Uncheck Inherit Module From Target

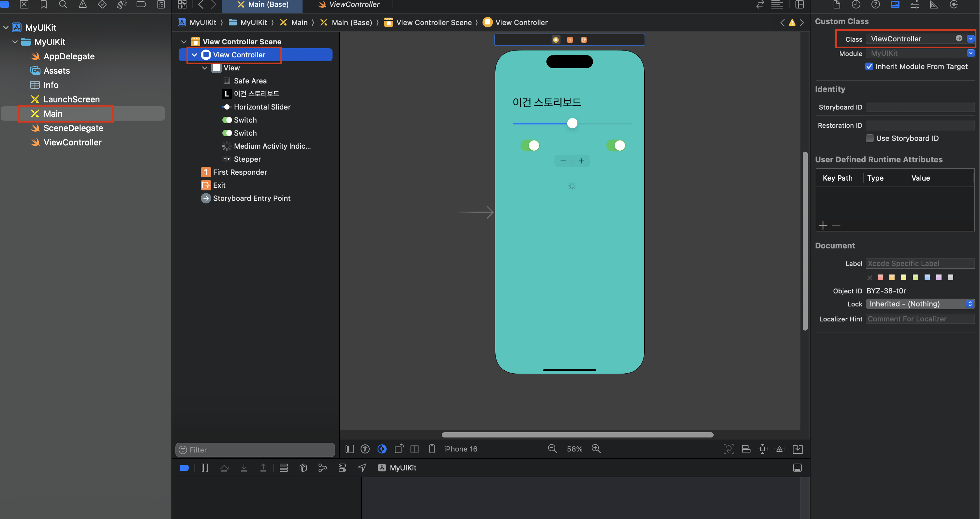click(x=869, y=67)
